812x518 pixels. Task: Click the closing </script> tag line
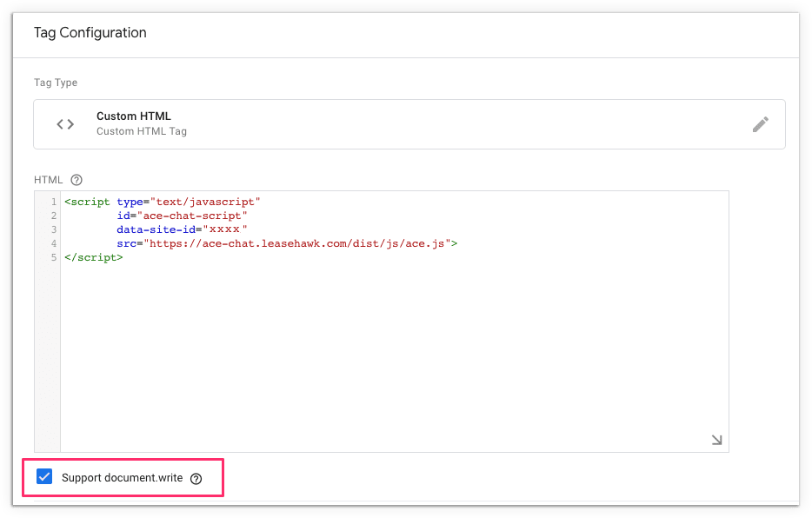pos(94,257)
